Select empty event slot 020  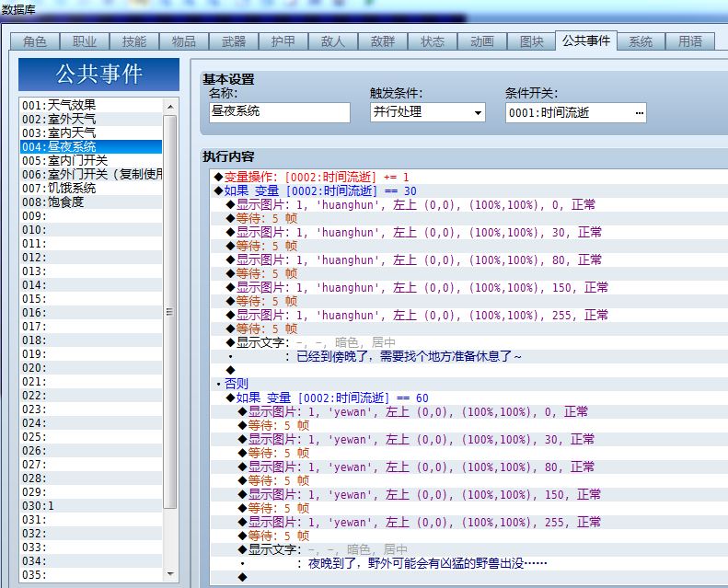point(91,368)
